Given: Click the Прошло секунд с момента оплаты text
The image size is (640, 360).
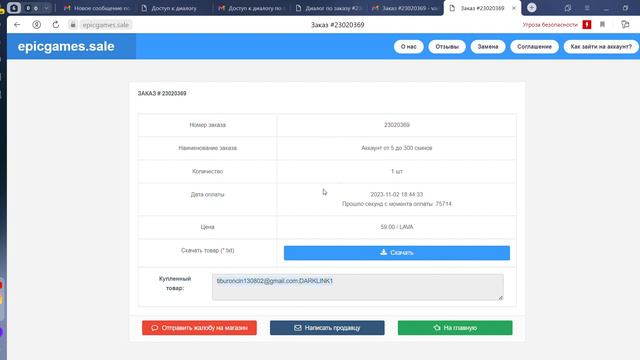Looking at the screenshot, I should [397, 204].
